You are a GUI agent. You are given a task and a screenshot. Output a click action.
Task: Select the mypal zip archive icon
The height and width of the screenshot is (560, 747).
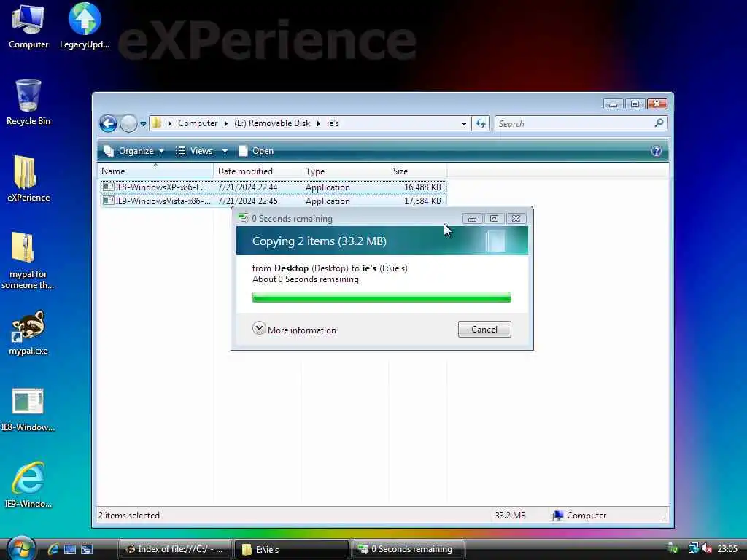point(28,260)
